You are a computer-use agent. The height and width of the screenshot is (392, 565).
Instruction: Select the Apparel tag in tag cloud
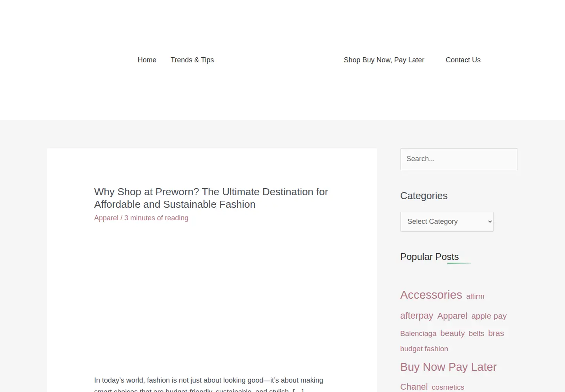point(452,316)
